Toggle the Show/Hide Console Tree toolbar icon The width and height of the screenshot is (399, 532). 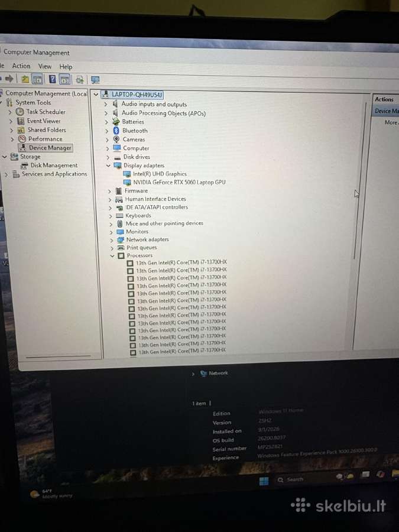(37, 79)
